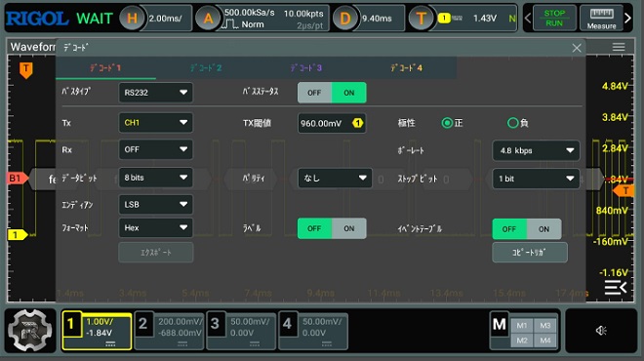Screen dimensions: 644x361
Task: Open the endian LSB dropdown
Action: pyautogui.click(x=156, y=205)
